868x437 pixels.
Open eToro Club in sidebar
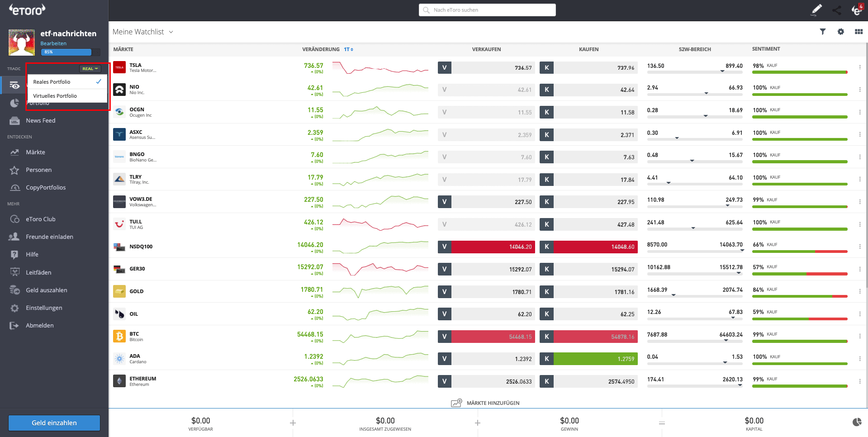point(41,219)
